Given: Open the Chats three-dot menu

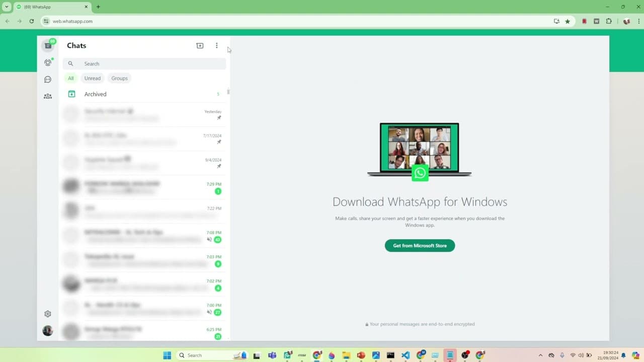Looking at the screenshot, I should pyautogui.click(x=217, y=46).
